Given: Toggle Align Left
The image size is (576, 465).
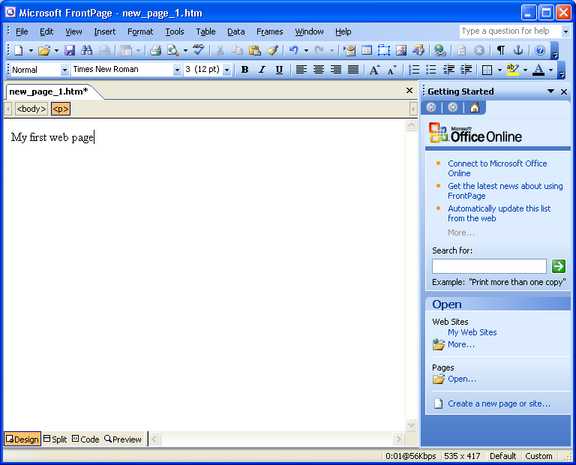Looking at the screenshot, I should (301, 69).
